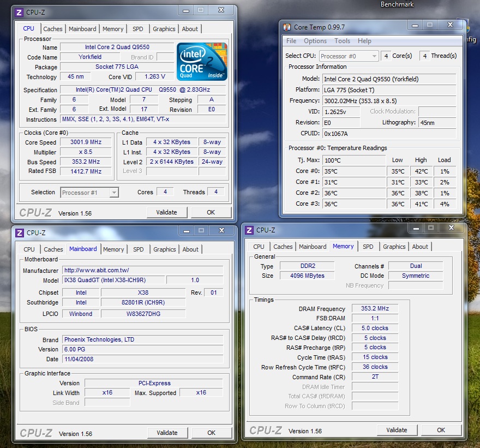Switch to About tab in Mainboard CPU-Z window
The image size is (480, 448).
(190, 249)
